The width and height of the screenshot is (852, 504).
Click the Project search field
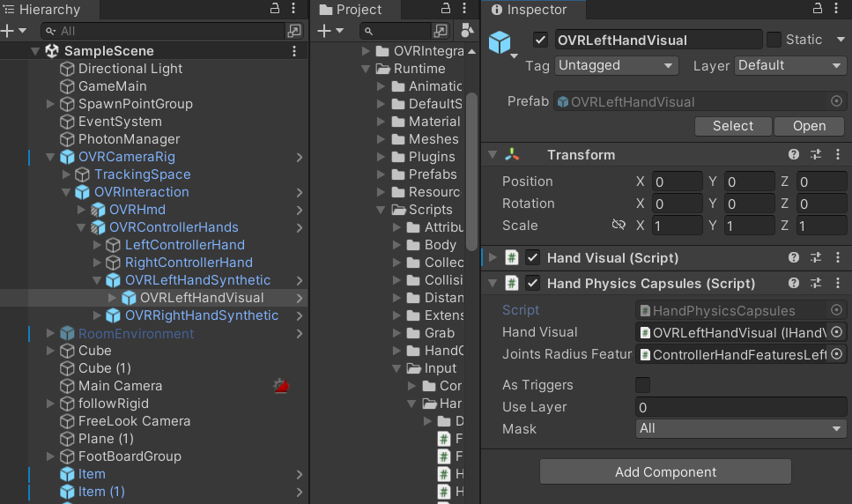tap(395, 31)
